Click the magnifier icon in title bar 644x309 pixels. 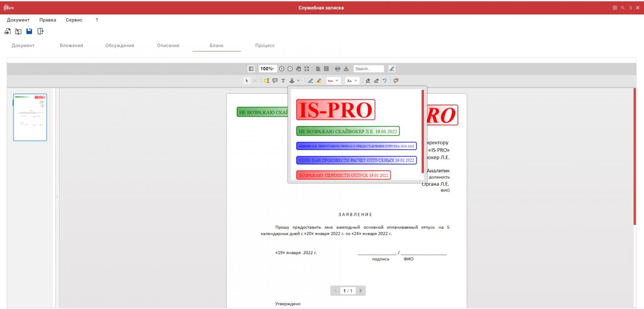(623, 8)
